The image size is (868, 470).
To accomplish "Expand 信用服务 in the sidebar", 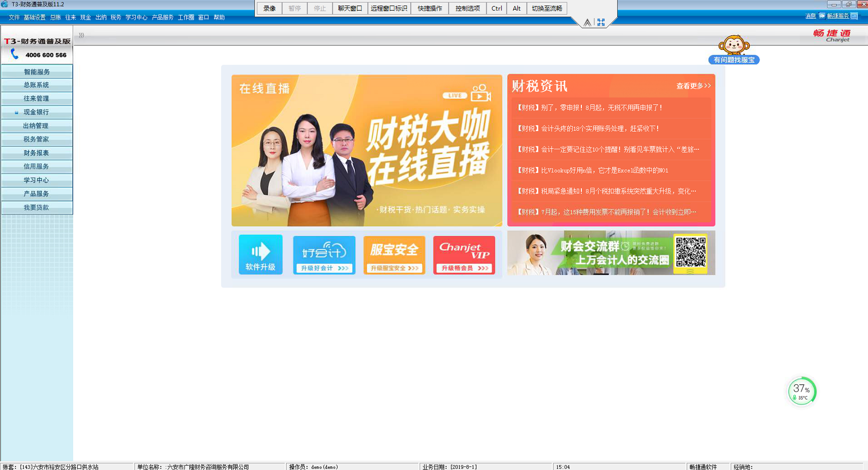I will (37, 166).
